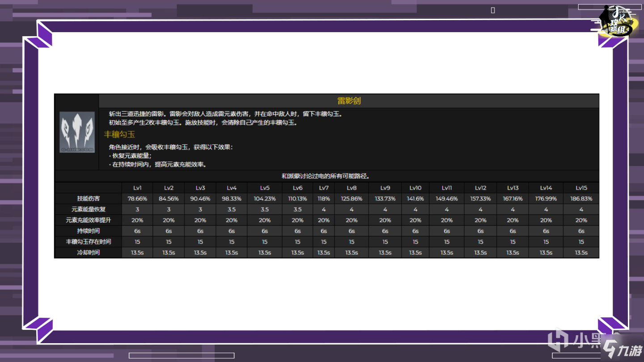
Task: Click the 雷影剑 skill icon
Action: point(77,132)
